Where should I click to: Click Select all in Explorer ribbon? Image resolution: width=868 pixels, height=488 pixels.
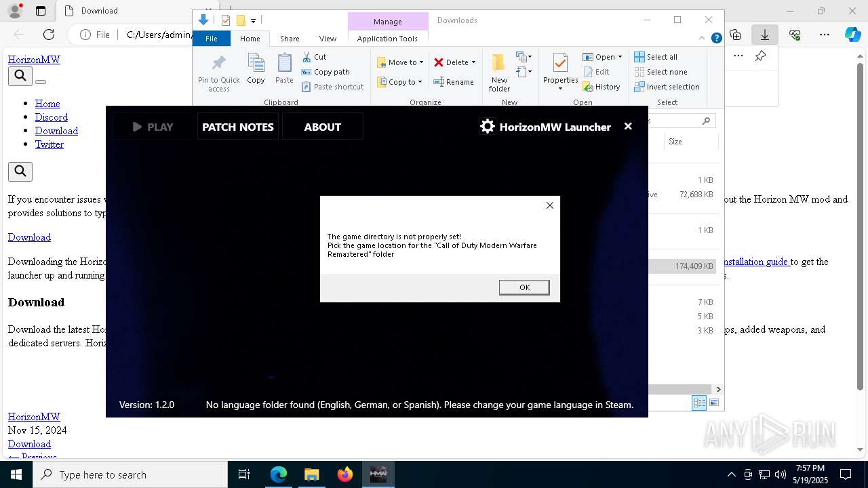point(656,57)
